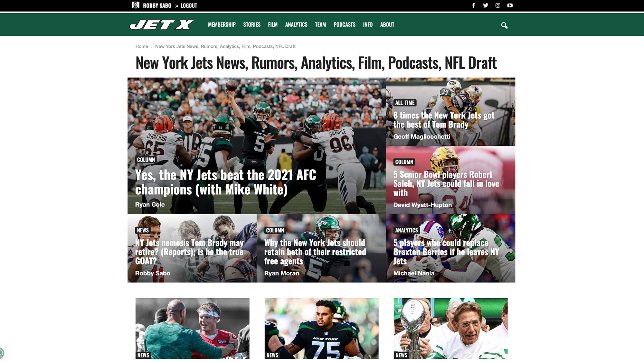The image size is (644, 362).
Task: Go to Home breadcrumb
Action: 142,46
